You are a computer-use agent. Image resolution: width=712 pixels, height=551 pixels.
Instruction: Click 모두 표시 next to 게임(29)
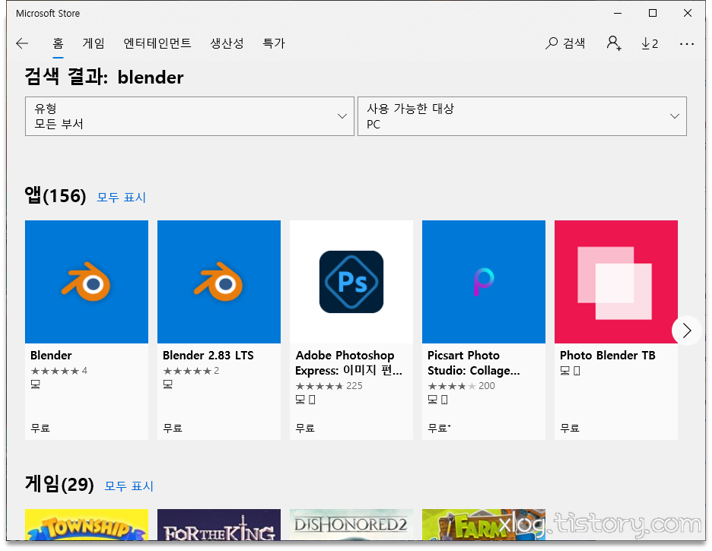(x=129, y=486)
